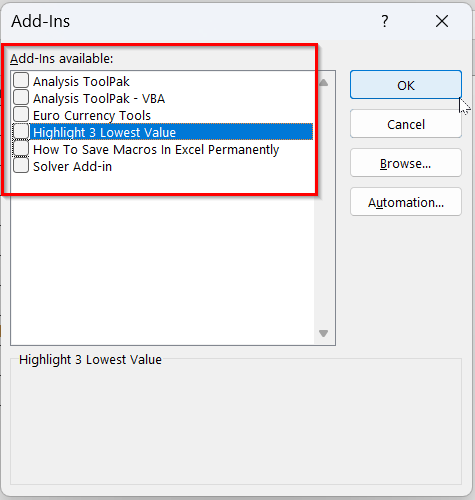The height and width of the screenshot is (500, 475).
Task: Enable the Analysis ToolPak checkbox
Action: 21,80
